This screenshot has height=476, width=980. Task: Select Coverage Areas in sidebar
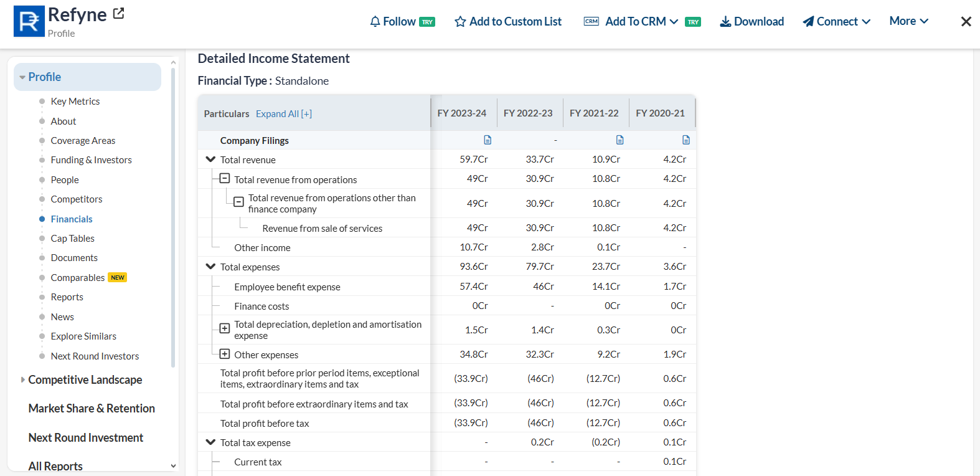coord(83,141)
